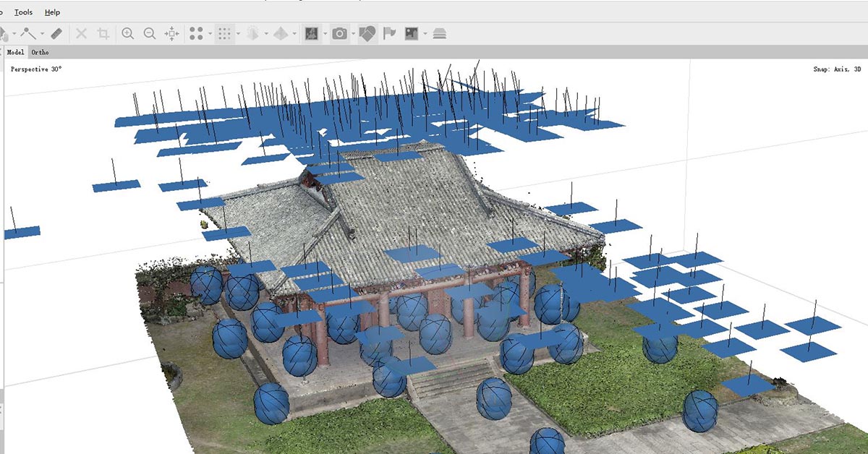Enable the textured model view icon
The height and width of the screenshot is (454, 868).
pos(314,33)
